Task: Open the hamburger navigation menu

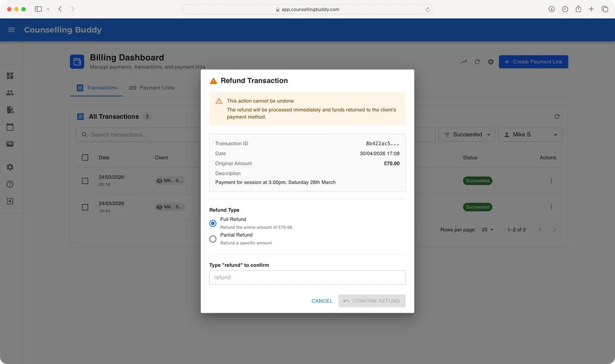Action: click(x=11, y=30)
